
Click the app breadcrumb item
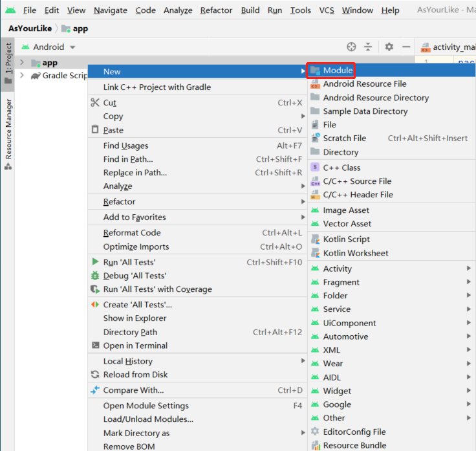[x=74, y=28]
